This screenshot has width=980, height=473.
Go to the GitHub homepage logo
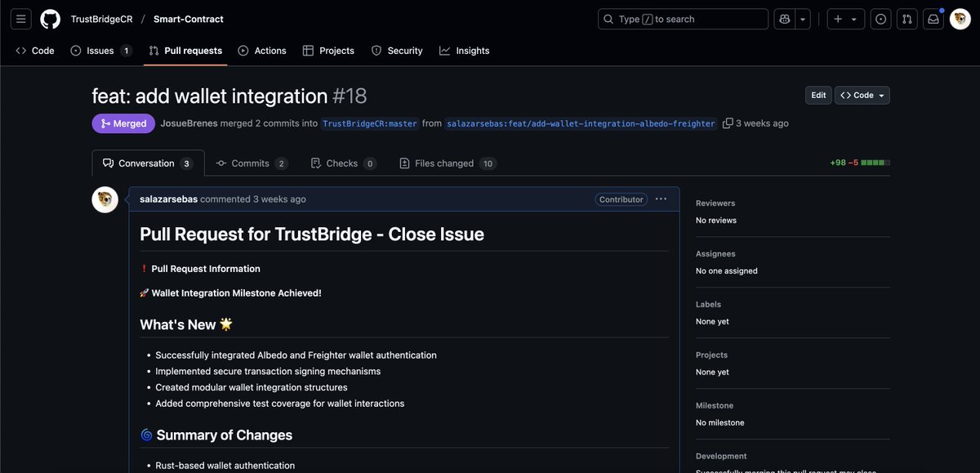[x=51, y=19]
